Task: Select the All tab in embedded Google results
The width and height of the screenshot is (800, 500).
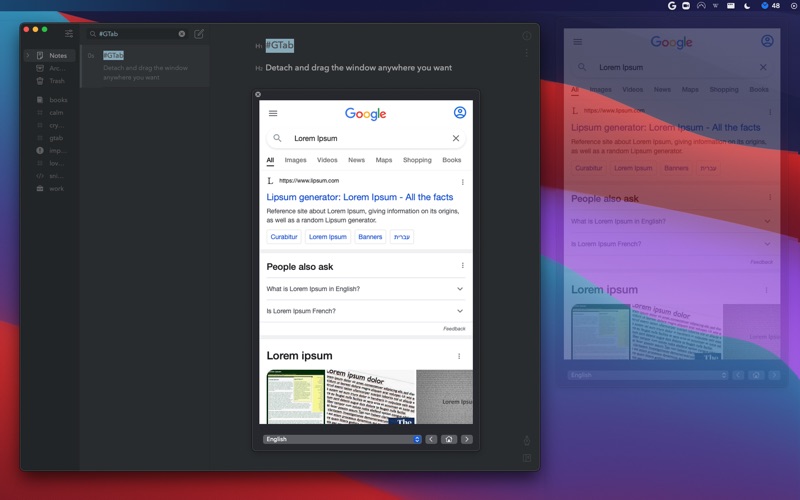Action: click(x=270, y=160)
